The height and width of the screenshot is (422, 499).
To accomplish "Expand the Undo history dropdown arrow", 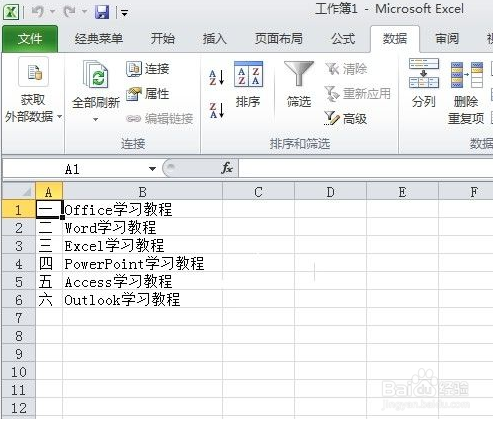I will point(53,12).
